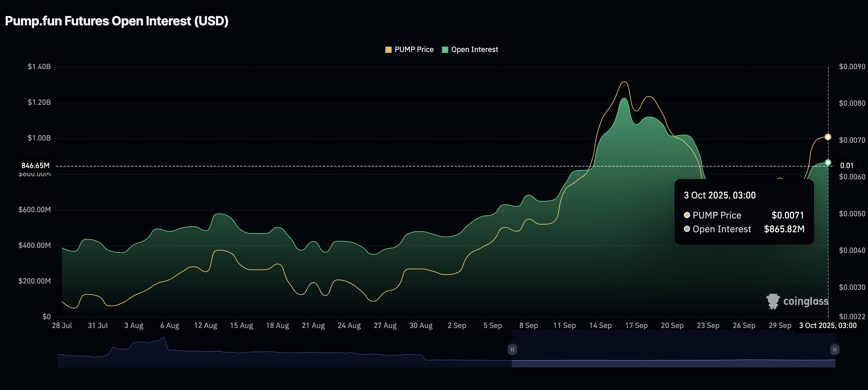The image size is (868, 390).
Task: Click the selected range in the navigator
Action: point(673,349)
